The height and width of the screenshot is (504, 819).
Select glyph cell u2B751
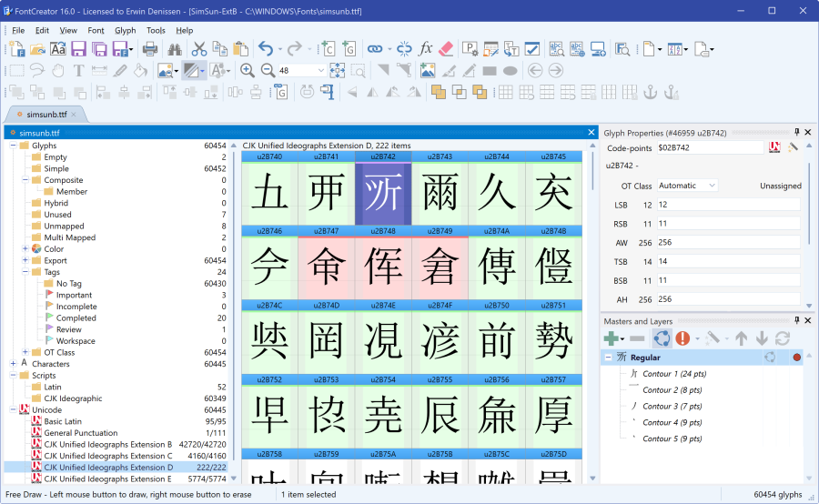point(553,337)
